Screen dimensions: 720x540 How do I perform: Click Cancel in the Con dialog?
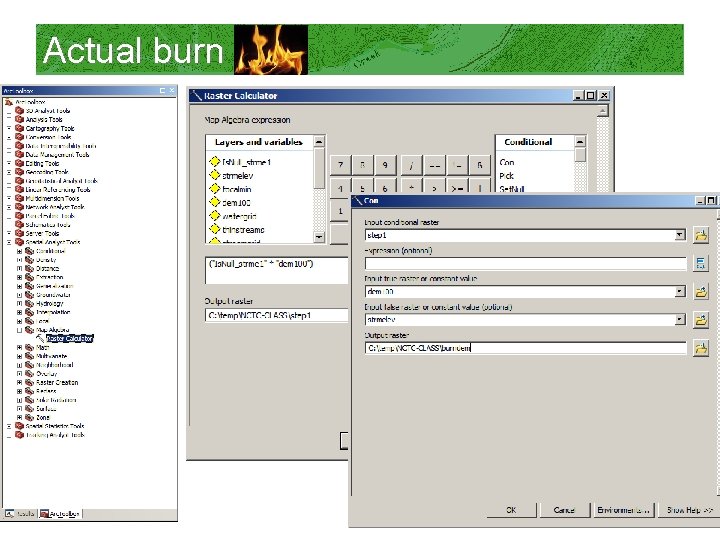[564, 510]
